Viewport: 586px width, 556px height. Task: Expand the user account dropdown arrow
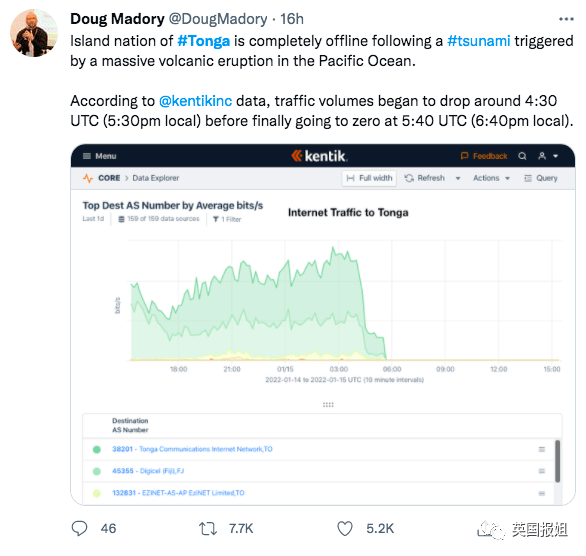(x=556, y=156)
